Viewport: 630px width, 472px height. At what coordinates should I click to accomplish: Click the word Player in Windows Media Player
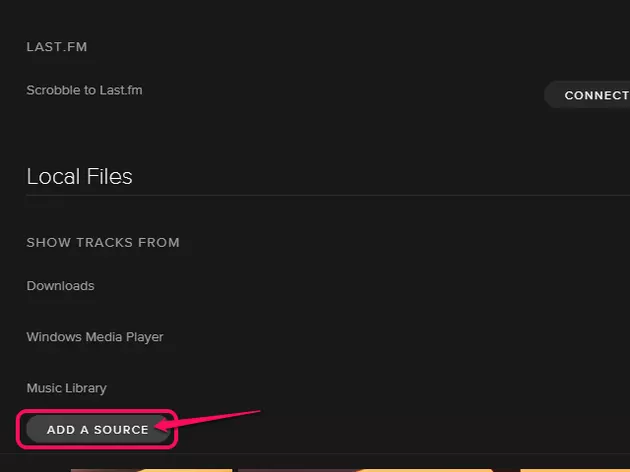click(145, 337)
